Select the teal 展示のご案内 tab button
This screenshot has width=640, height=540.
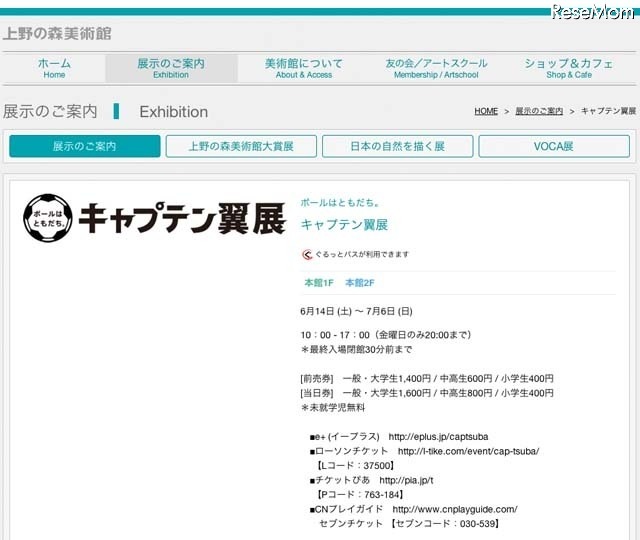pos(84,146)
